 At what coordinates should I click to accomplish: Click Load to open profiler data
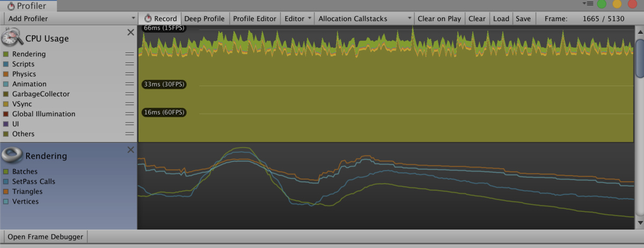click(x=501, y=18)
